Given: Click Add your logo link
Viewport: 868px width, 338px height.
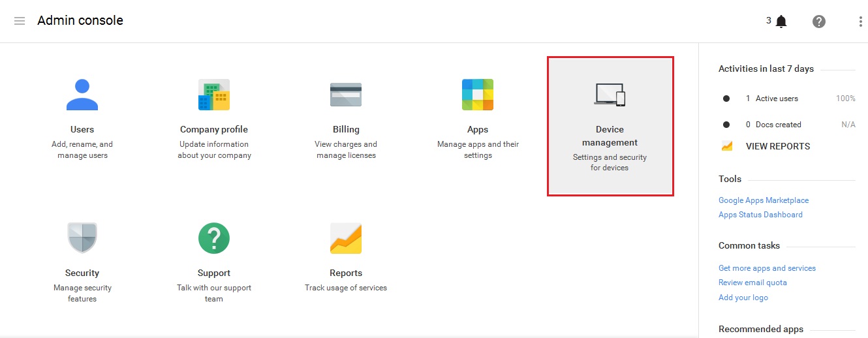Looking at the screenshot, I should tap(743, 298).
